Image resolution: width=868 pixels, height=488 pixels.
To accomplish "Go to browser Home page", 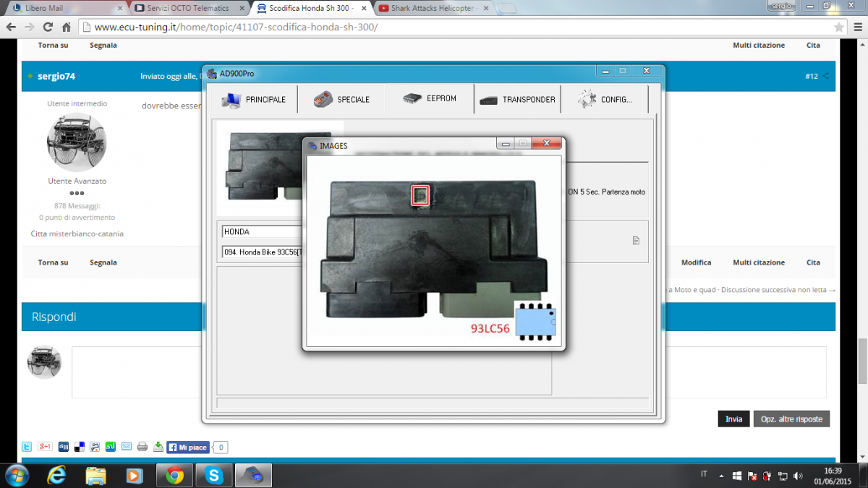I will tap(66, 27).
